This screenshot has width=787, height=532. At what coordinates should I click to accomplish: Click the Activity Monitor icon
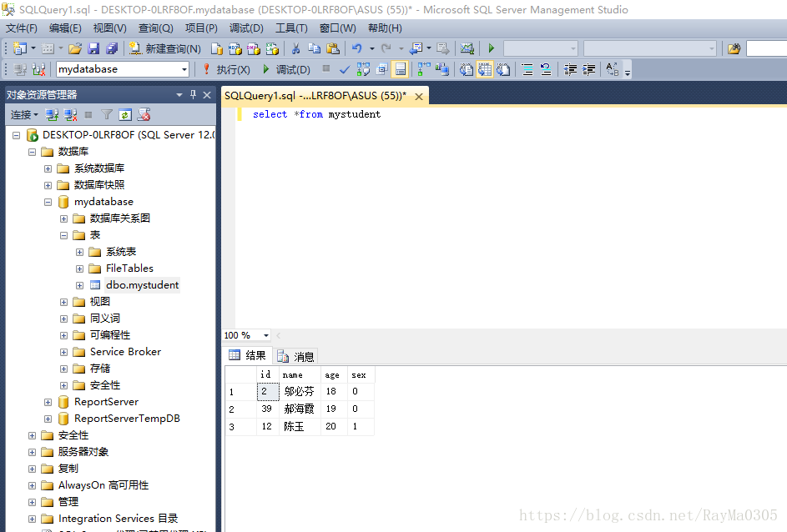[467, 48]
